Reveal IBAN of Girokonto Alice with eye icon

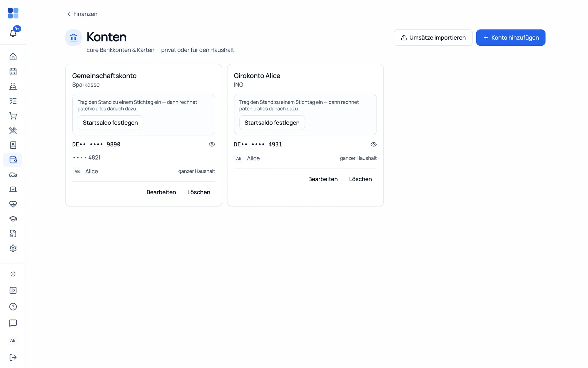tap(373, 144)
